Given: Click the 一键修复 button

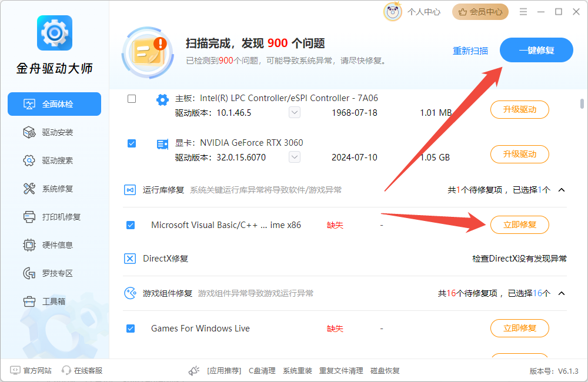Looking at the screenshot, I should pos(536,50).
